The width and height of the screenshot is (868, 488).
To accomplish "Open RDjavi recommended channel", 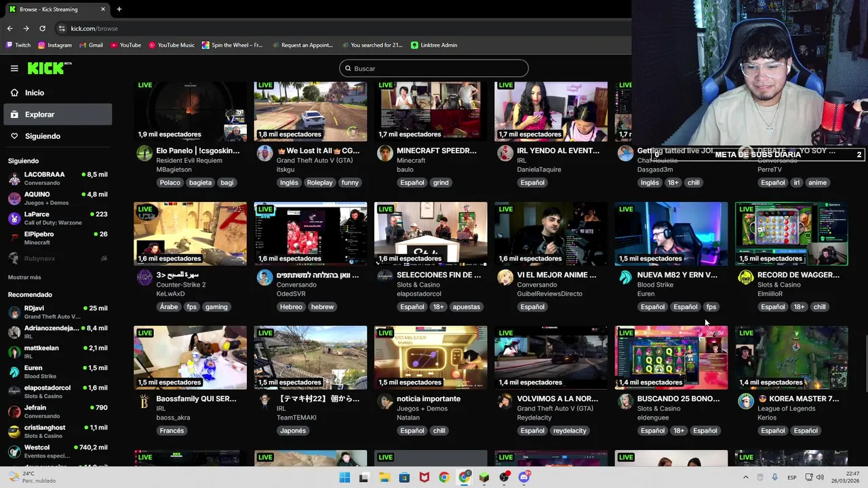I will click(x=58, y=312).
